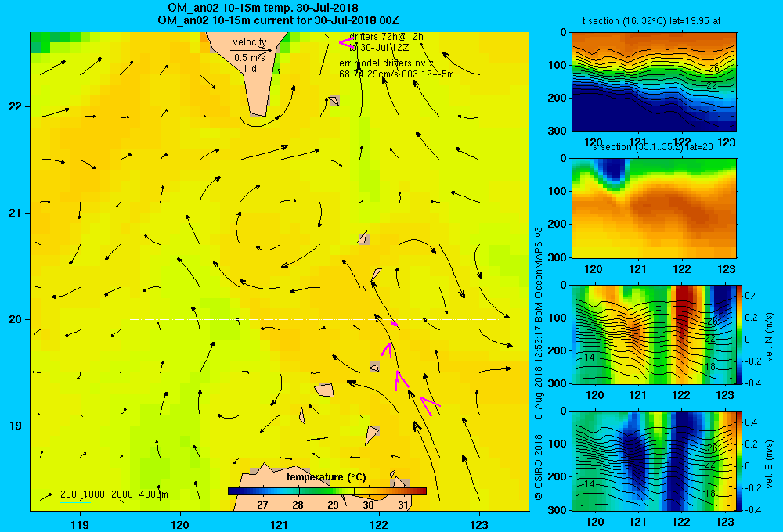The width and height of the screenshot is (783, 532).
Task: Click the subtitle "OM_an02 10-15m current for 30-Jul-2018 00Z"
Action: (278, 20)
